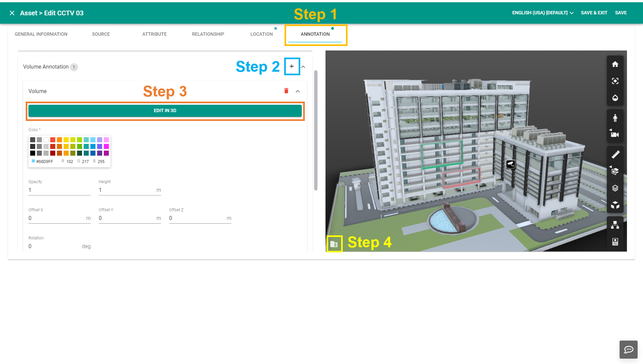Select the green volume outline on building
This screenshot has height=364, width=643.
(442, 154)
